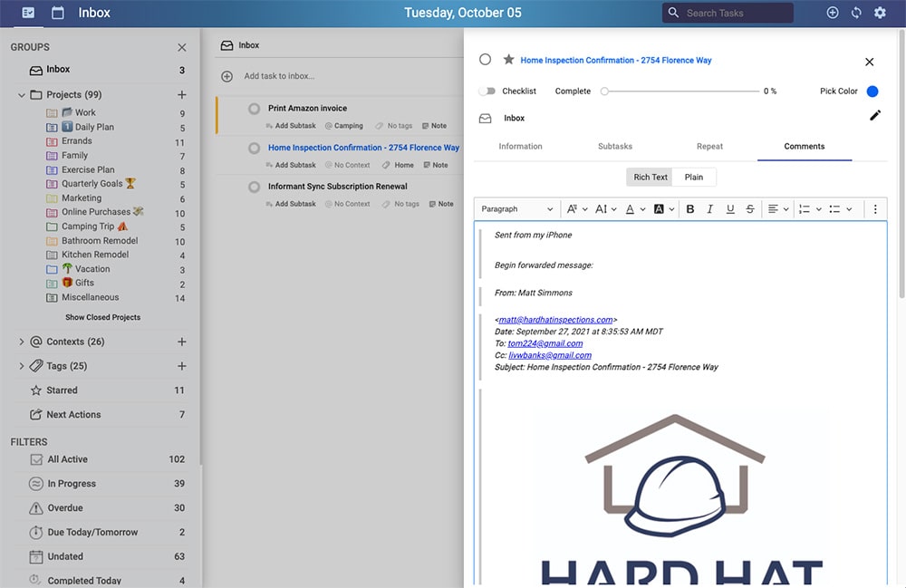Screen dimensions: 906x588
Task: Switch comment editor to Plain mode
Action: pyautogui.click(x=694, y=177)
